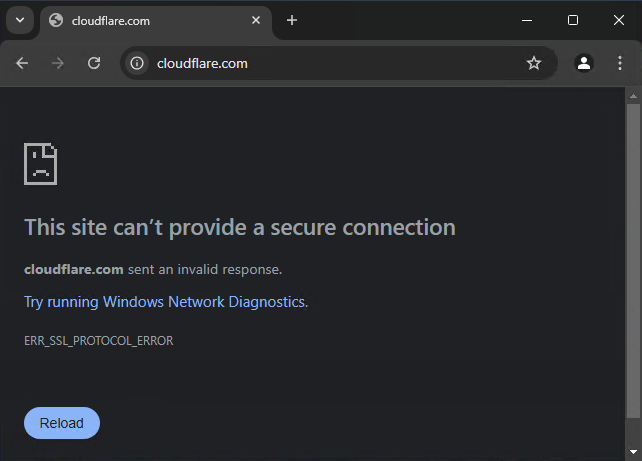Click the scrollbar down arrow

pyautogui.click(x=632, y=452)
